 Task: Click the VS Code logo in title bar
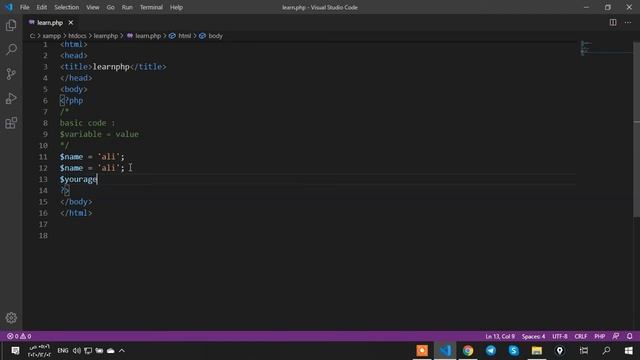(9, 7)
